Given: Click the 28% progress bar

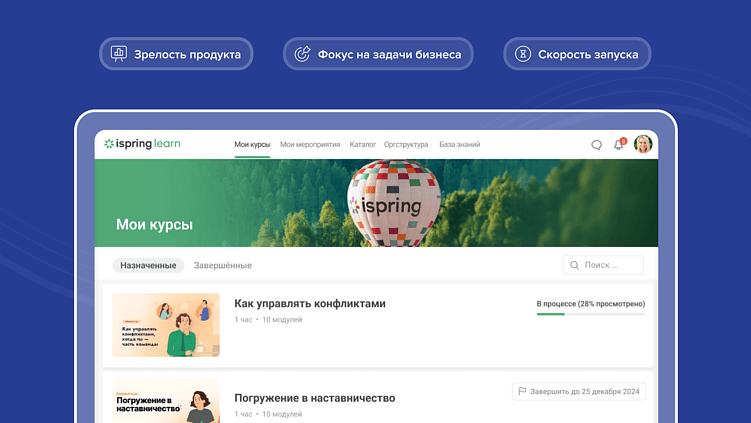Looking at the screenshot, I should pyautogui.click(x=591, y=314).
